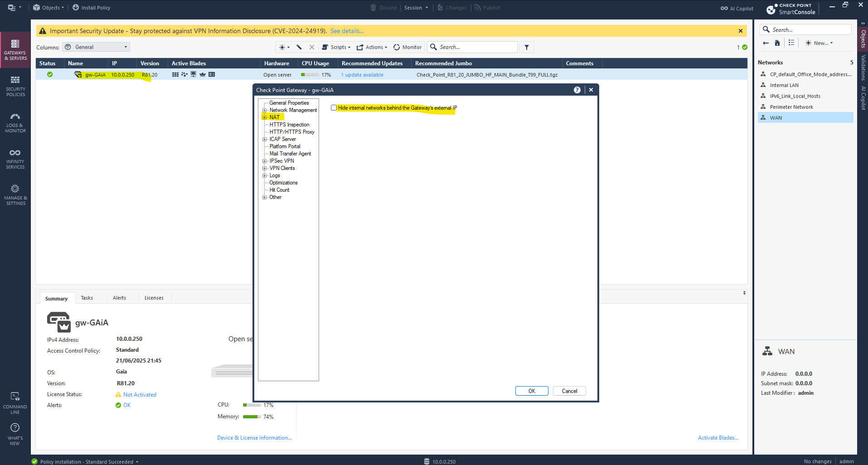Viewport: 868px width, 465px height.
Task: Switch to the Licenses tab
Action: click(x=154, y=298)
